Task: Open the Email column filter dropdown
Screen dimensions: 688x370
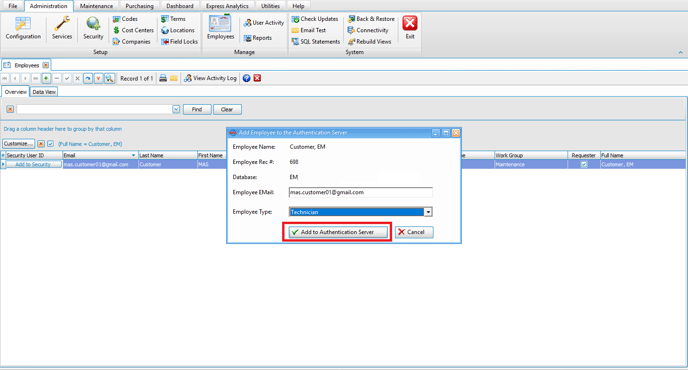Action: 133,155
